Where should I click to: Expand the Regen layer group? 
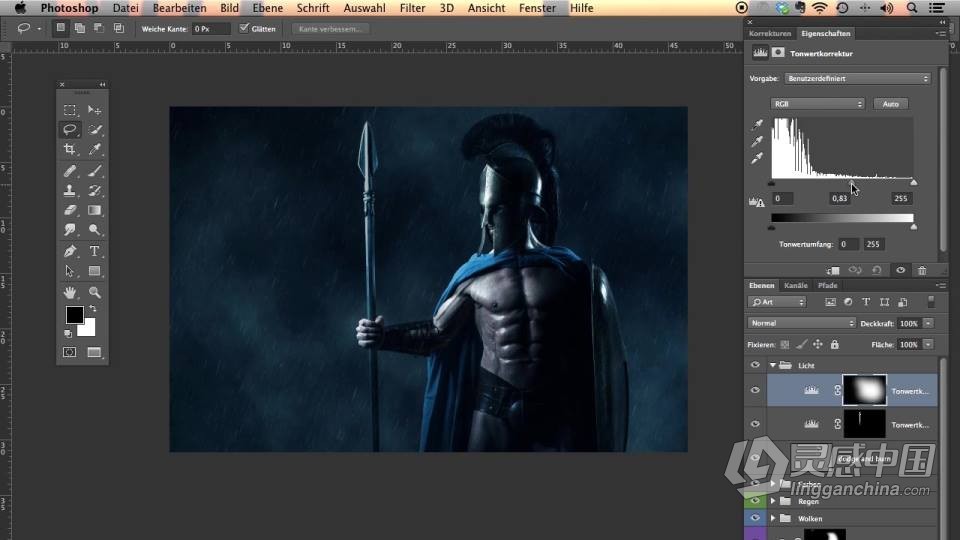(773, 501)
